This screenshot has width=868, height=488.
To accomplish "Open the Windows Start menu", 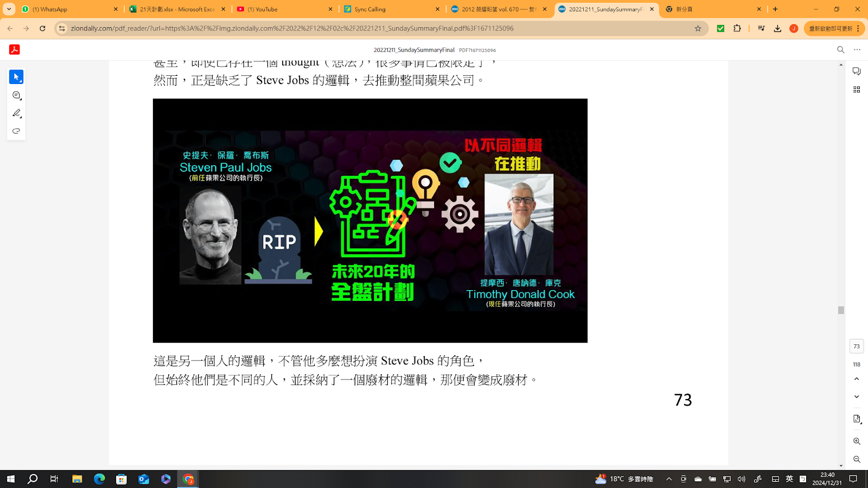I will click(x=11, y=479).
